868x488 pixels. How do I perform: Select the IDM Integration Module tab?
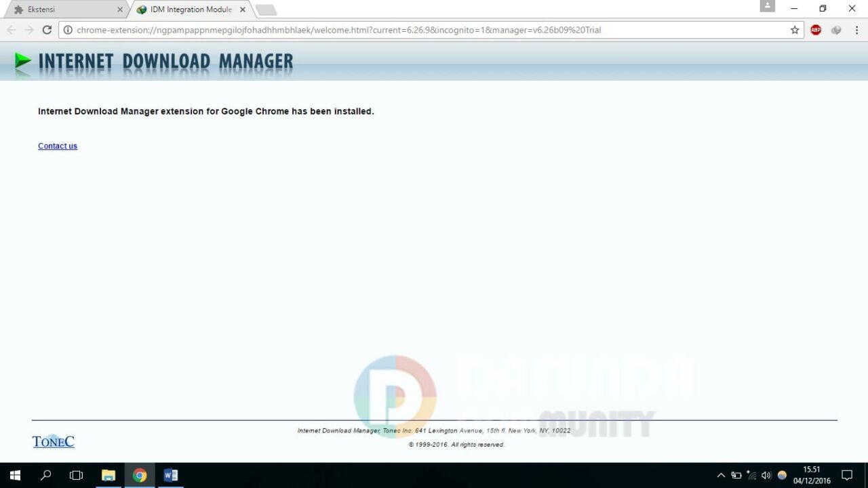186,9
